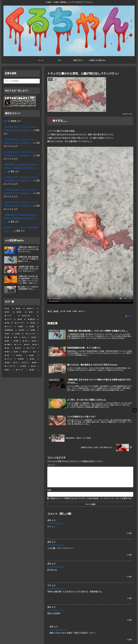The image size is (138, 644).
Task: Reply to やず's comment
Action: 129,598
